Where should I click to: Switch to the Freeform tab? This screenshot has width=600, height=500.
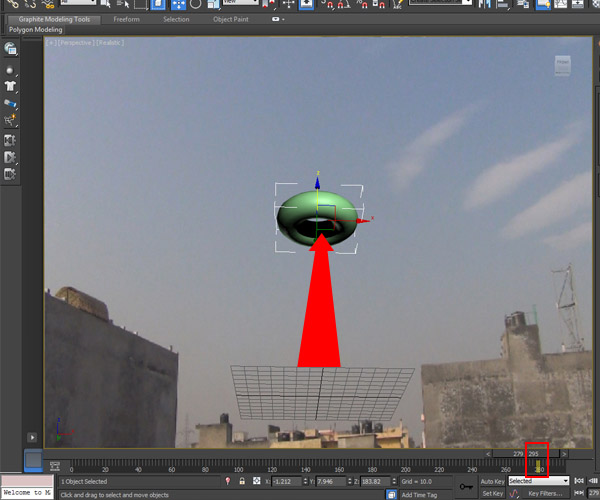point(127,20)
